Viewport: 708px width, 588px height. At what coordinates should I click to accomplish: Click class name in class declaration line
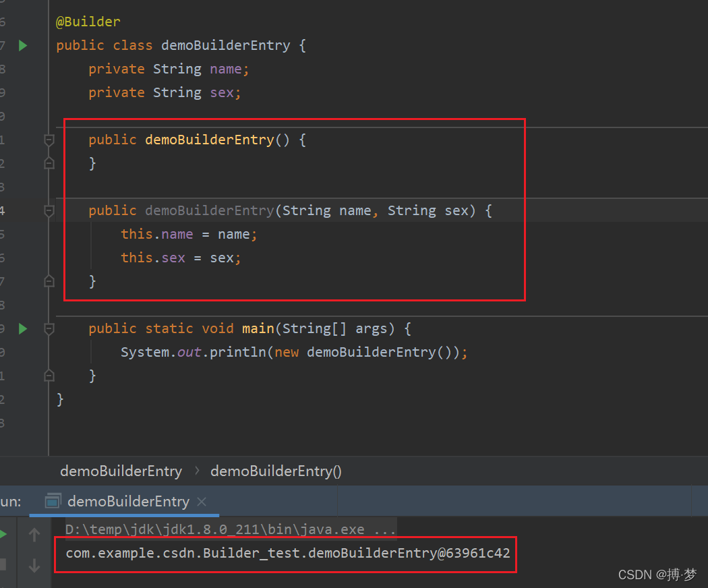pos(225,46)
